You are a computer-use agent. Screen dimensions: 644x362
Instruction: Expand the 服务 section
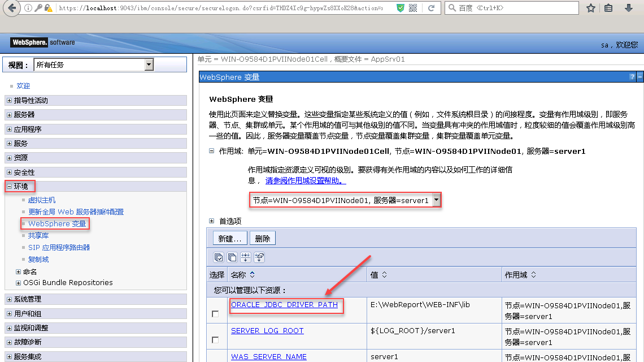coord(10,143)
